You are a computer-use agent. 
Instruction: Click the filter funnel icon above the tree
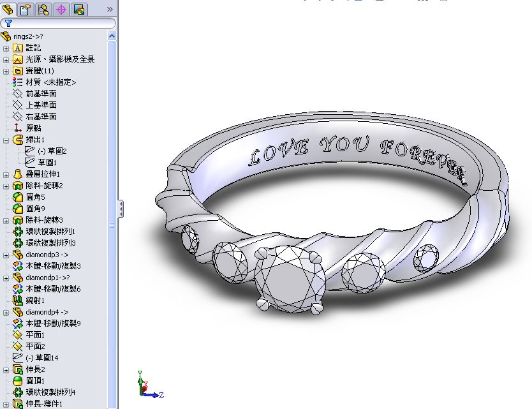[x=9, y=22]
